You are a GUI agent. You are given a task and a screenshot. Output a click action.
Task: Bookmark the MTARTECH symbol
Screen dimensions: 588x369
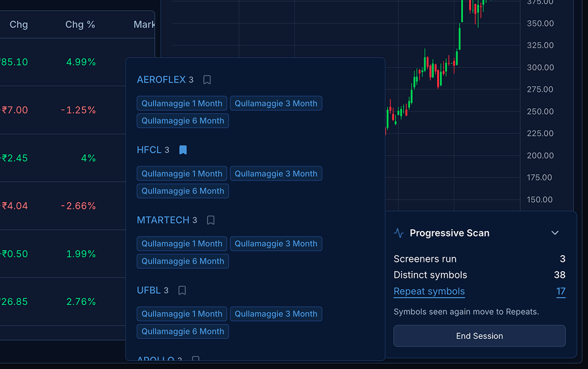211,220
